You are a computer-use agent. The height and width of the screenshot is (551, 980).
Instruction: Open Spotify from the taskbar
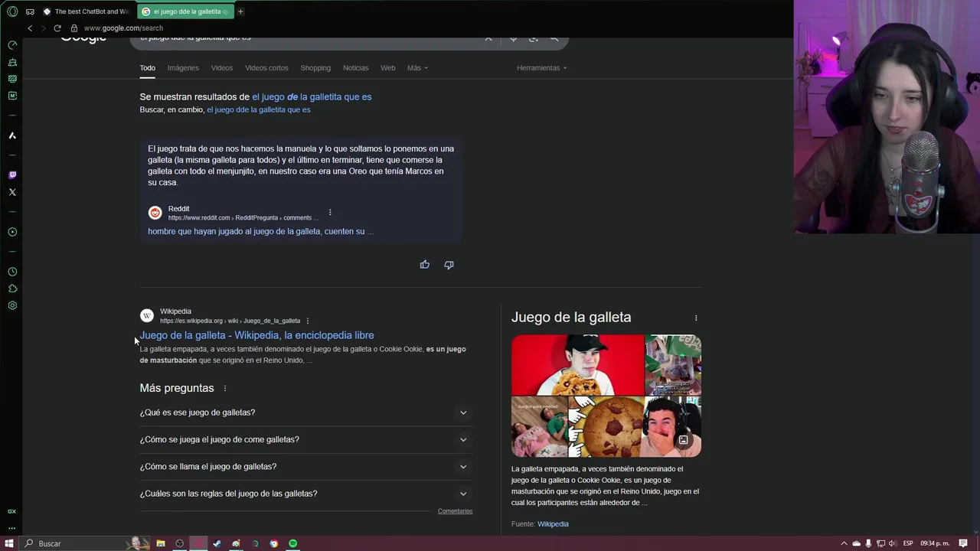point(292,543)
